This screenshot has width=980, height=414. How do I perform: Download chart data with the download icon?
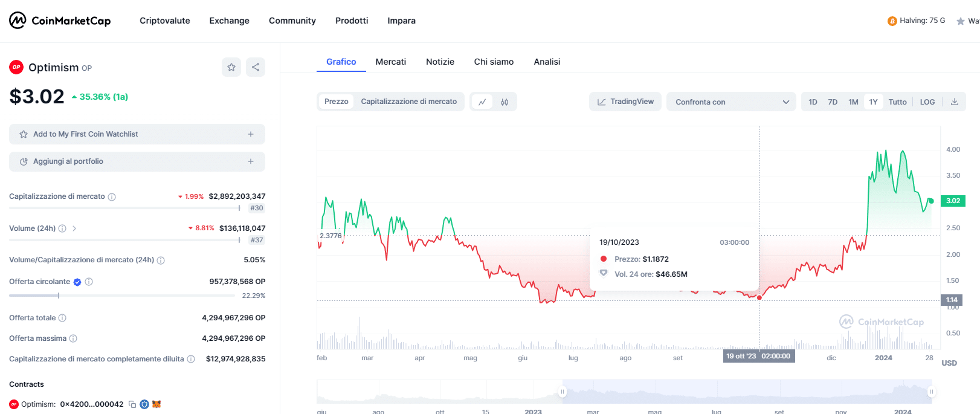coord(955,102)
